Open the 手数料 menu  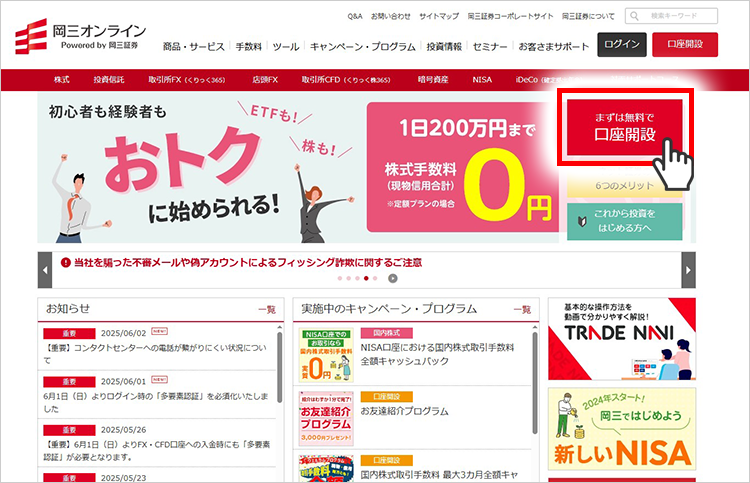tap(248, 46)
